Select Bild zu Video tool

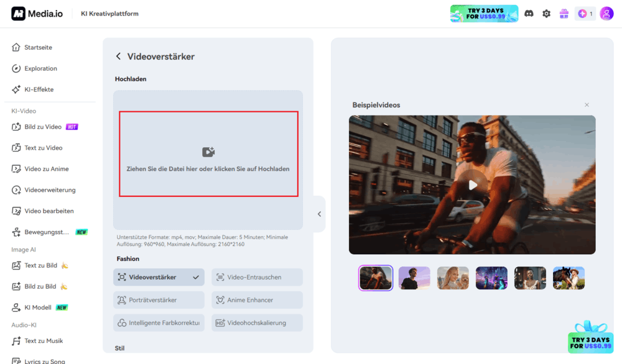click(x=44, y=127)
